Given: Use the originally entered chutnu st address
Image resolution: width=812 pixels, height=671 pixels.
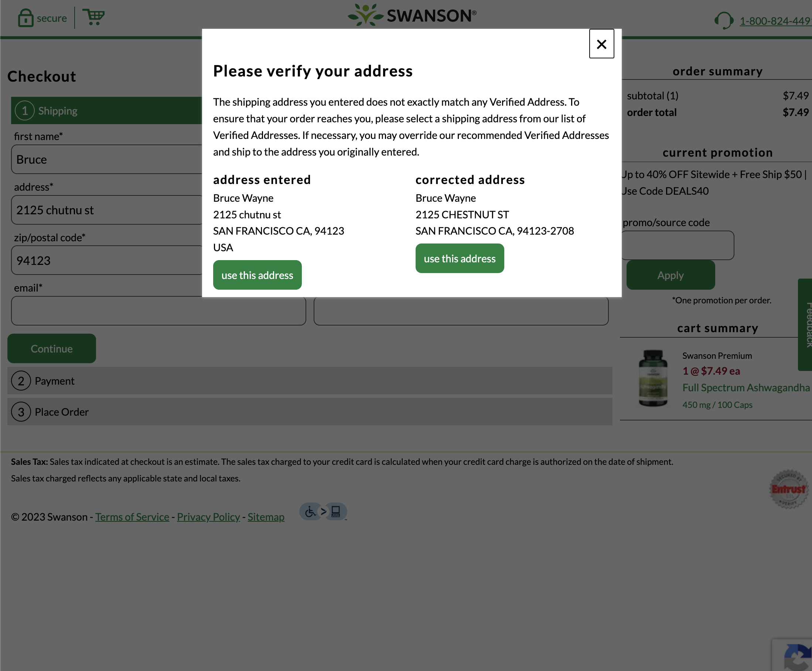Looking at the screenshot, I should point(257,275).
